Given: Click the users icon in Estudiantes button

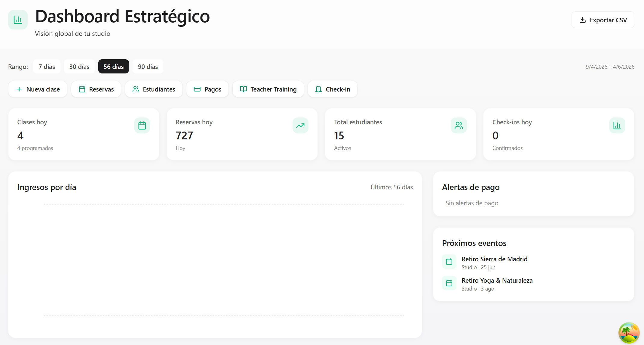Looking at the screenshot, I should click(136, 89).
